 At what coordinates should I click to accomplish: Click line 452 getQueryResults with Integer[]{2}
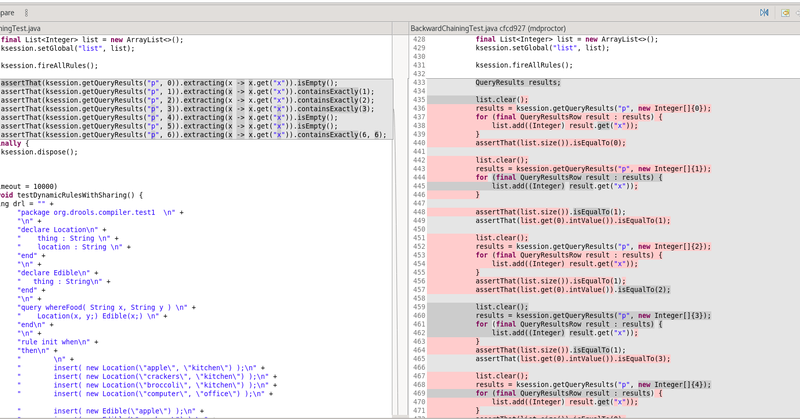(x=593, y=247)
